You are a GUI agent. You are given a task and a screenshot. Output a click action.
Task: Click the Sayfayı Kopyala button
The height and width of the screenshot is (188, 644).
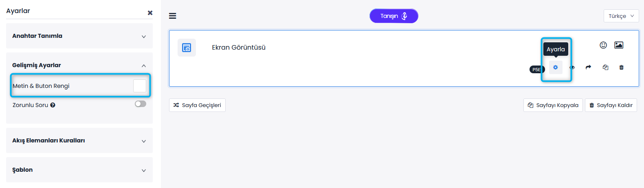553,105
